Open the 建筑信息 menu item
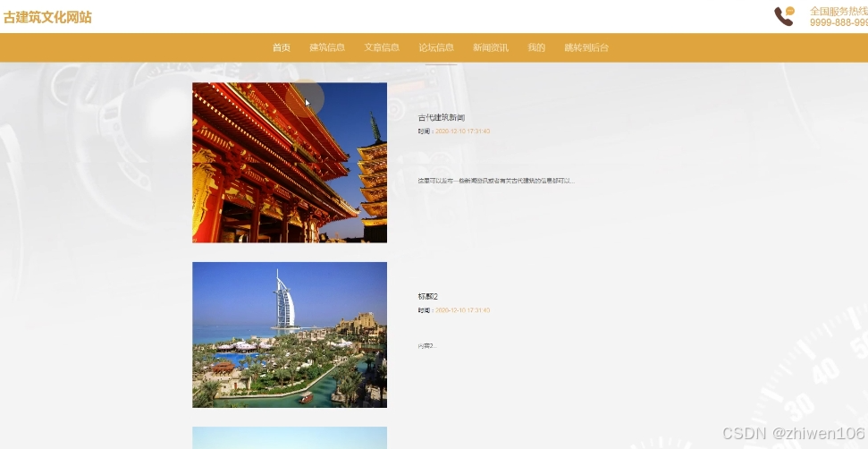Viewport: 868px width, 449px height. tap(327, 47)
